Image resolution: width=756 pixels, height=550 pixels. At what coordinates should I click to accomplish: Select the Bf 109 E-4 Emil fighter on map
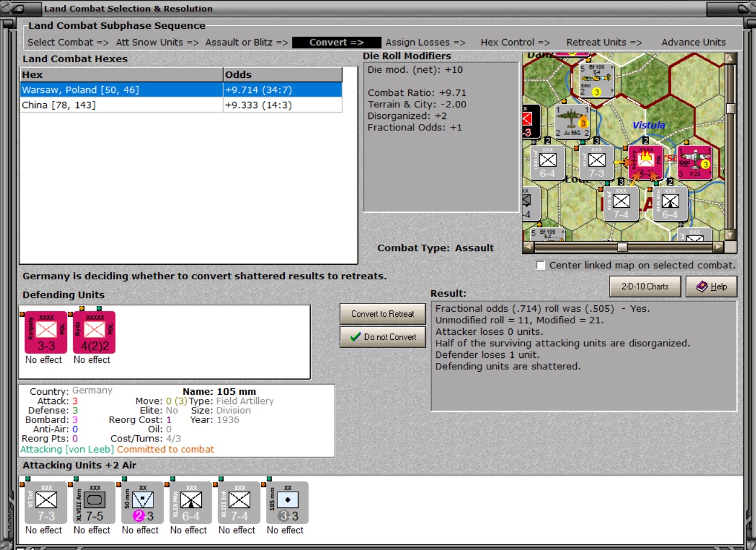coord(596,80)
